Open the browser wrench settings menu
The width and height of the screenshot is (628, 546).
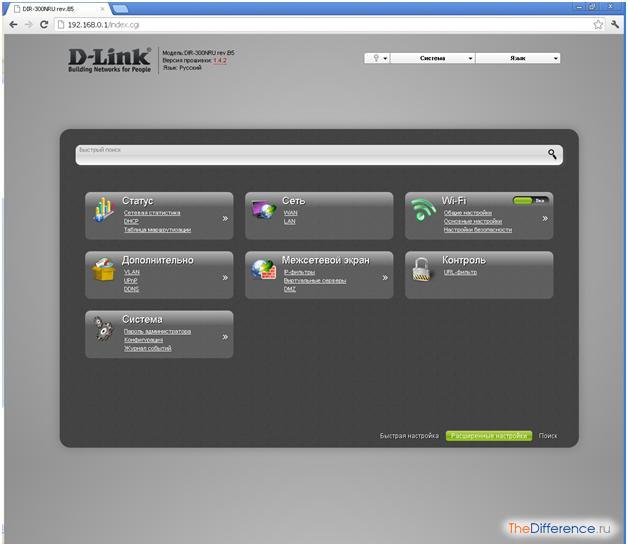point(615,25)
